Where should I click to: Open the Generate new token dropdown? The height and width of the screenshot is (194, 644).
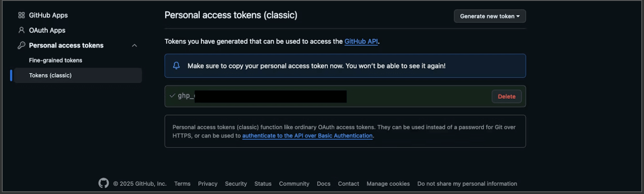tap(490, 16)
